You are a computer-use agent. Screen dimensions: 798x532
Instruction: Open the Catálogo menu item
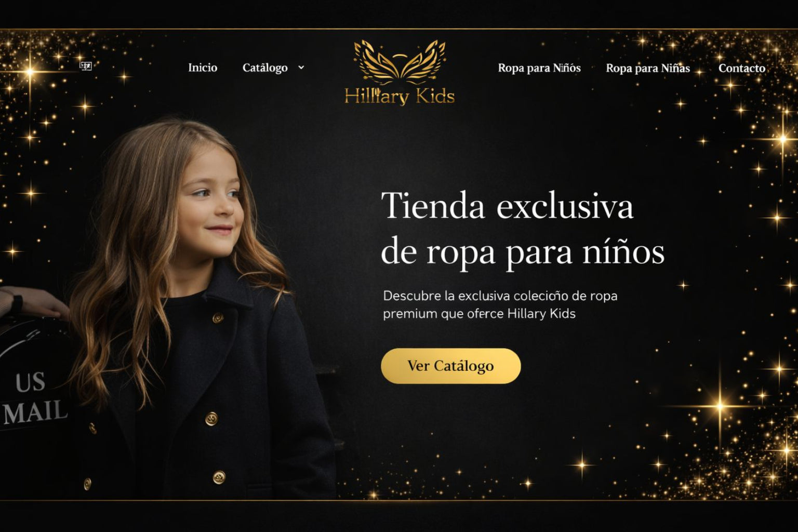[265, 68]
